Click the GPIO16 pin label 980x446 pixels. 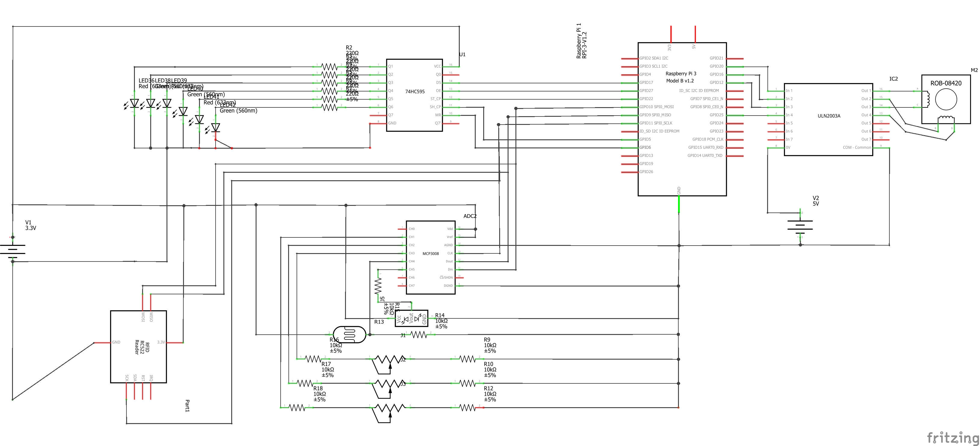tap(716, 75)
